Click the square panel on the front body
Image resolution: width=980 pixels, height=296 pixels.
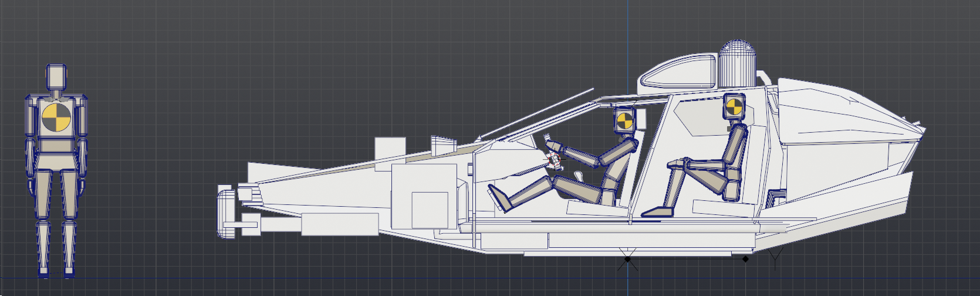(x=430, y=209)
